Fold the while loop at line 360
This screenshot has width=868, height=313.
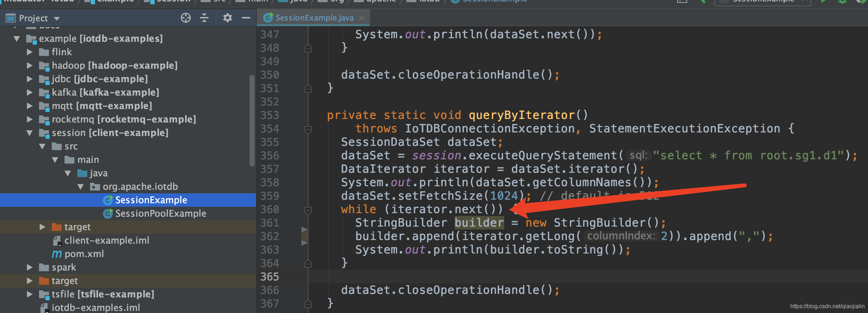pos(308,210)
